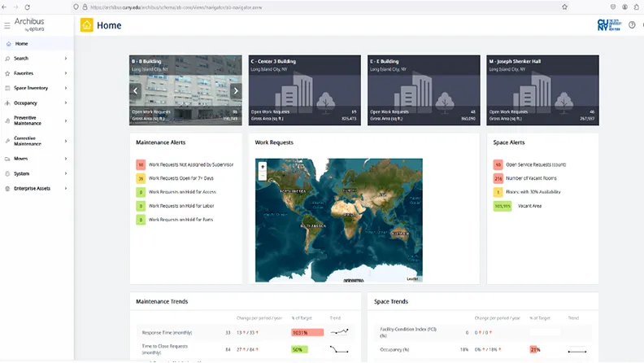Open the Space Inventory menu item

(37, 88)
